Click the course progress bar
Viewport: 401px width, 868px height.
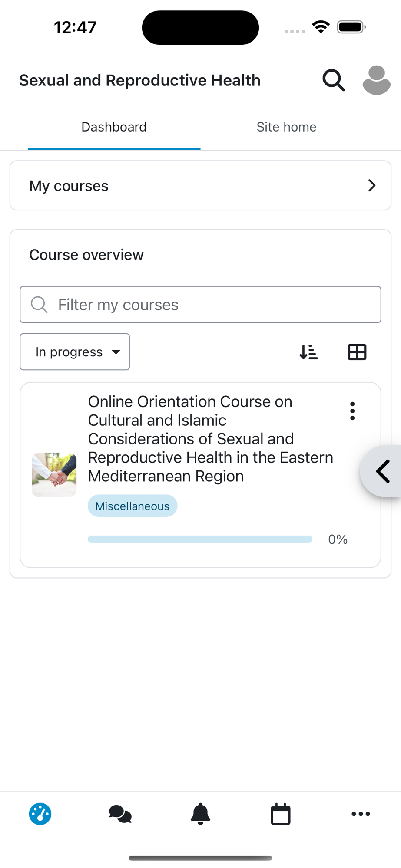(x=200, y=539)
